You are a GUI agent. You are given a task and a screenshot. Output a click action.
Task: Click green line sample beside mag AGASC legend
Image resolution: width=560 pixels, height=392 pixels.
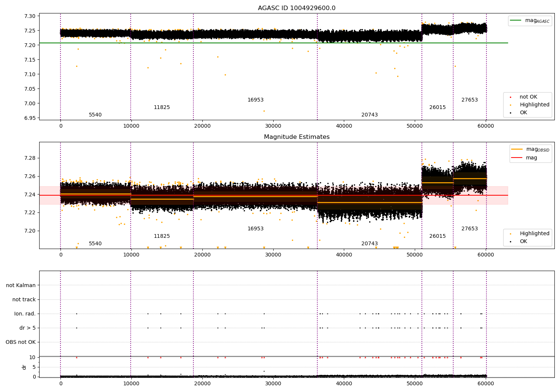coord(516,21)
